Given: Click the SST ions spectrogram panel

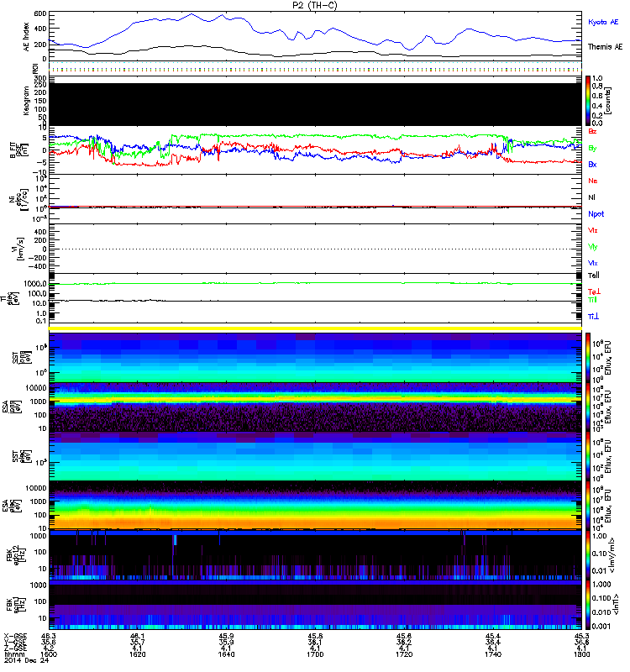Looking at the screenshot, I should click(x=316, y=358).
